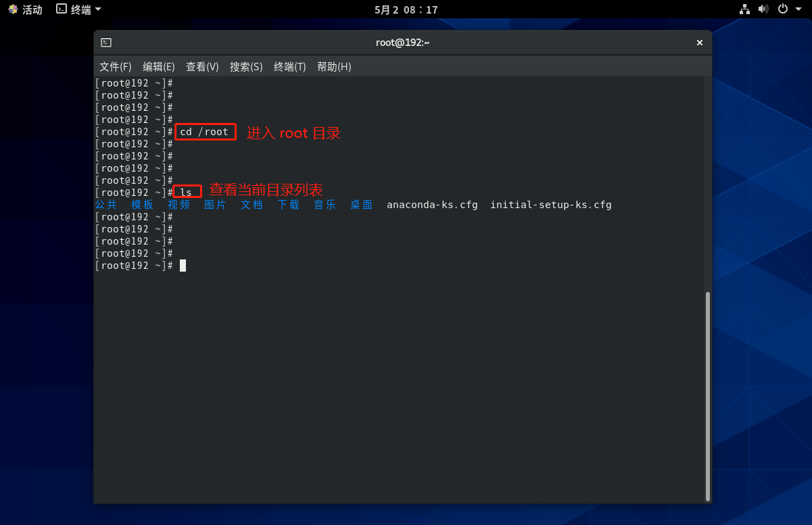This screenshot has height=525, width=812.
Task: Click the network connection status icon
Action: [x=744, y=9]
